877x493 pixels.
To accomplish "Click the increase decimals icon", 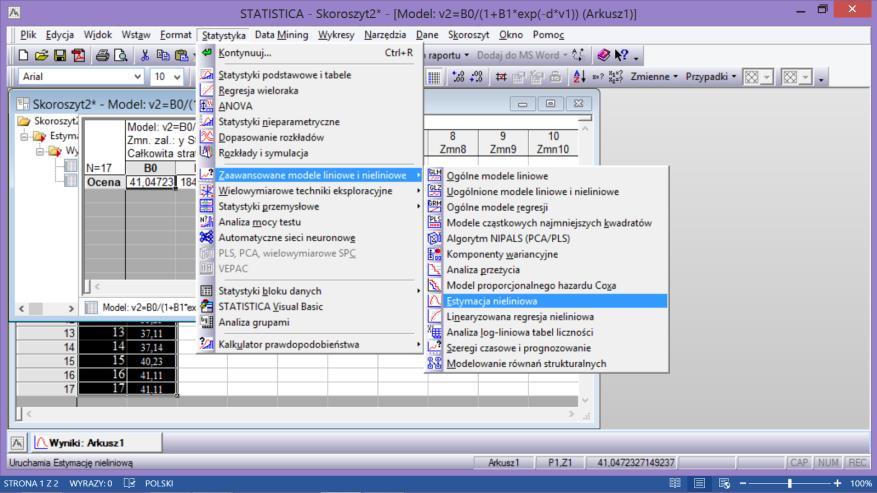I will (x=458, y=77).
